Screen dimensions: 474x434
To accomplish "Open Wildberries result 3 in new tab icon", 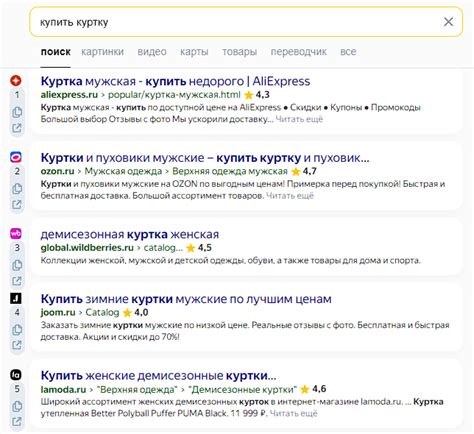I will 17,281.
